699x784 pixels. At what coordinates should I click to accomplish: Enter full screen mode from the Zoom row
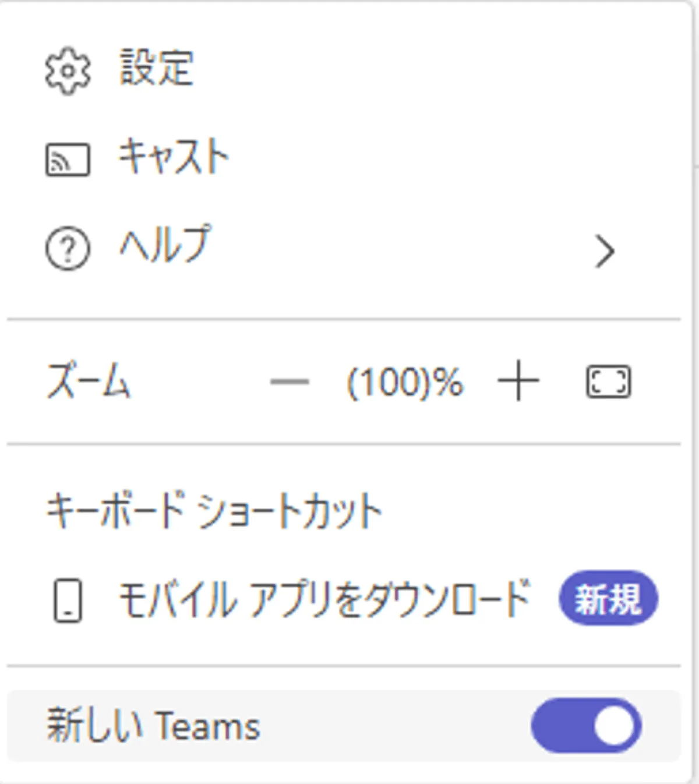[608, 382]
